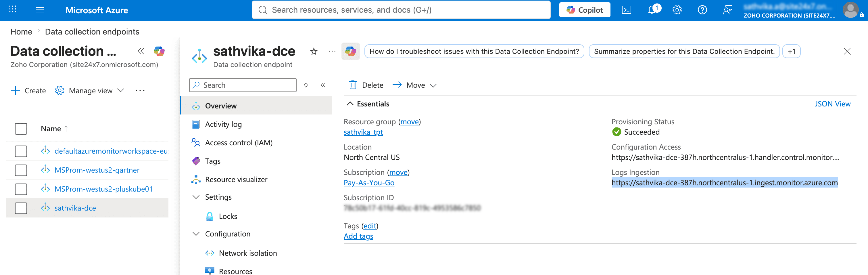Check the sathvika-dce row checkbox
The height and width of the screenshot is (275, 868).
[x=21, y=208]
